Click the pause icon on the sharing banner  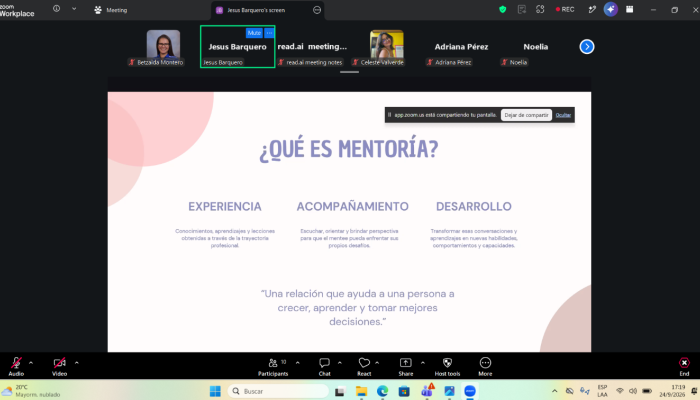tap(389, 115)
